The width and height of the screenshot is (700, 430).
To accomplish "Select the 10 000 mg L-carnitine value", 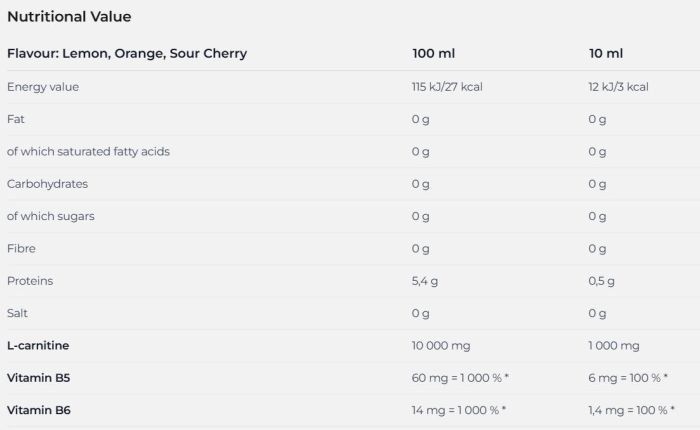I will click(x=440, y=346).
